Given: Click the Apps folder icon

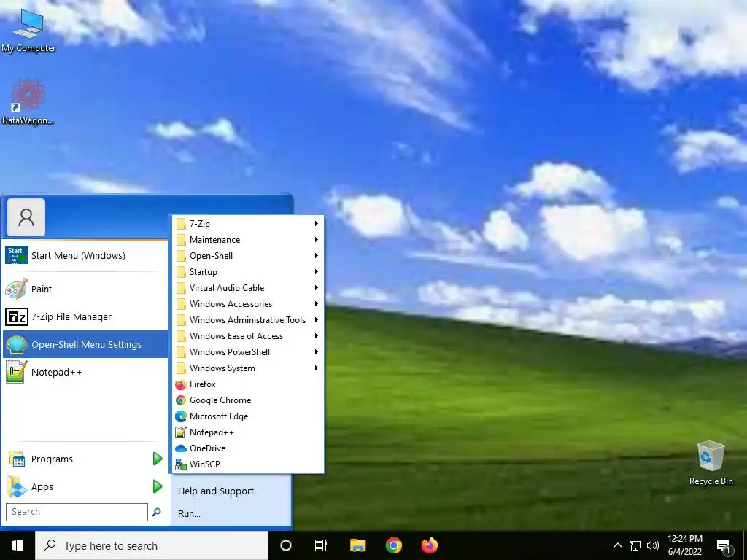Looking at the screenshot, I should pyautogui.click(x=17, y=486).
